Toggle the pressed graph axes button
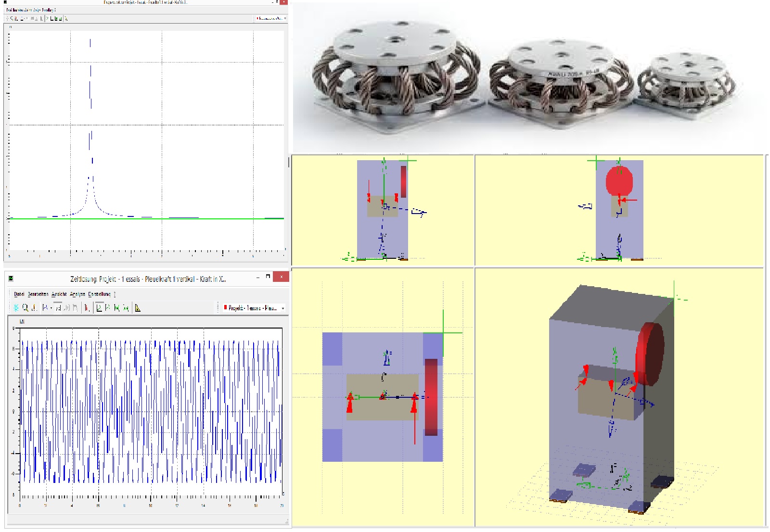 point(99,308)
